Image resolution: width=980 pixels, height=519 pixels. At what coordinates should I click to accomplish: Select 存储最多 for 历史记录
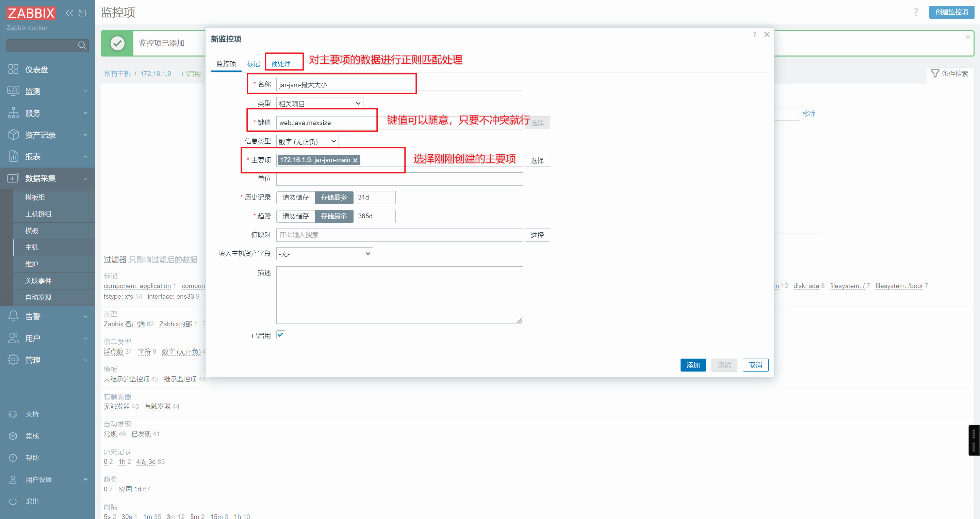[x=333, y=197]
